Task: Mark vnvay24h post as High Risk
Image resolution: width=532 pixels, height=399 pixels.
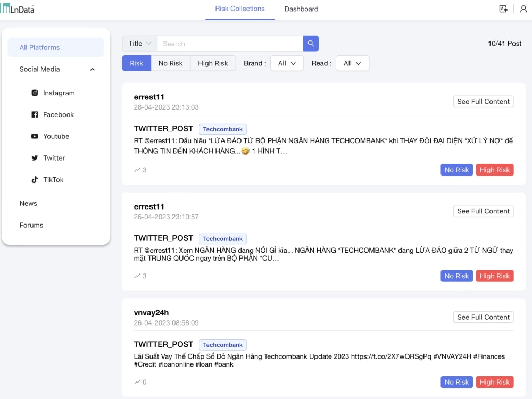Action: 494,382
